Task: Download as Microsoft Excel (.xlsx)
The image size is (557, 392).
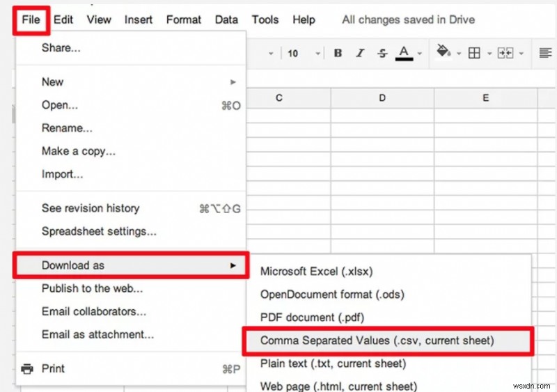Action: pyautogui.click(x=389, y=272)
